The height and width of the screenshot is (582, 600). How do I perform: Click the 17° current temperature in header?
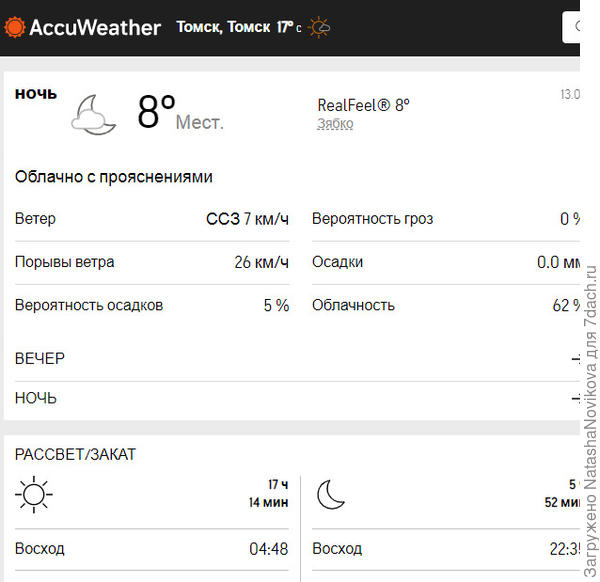pos(288,27)
